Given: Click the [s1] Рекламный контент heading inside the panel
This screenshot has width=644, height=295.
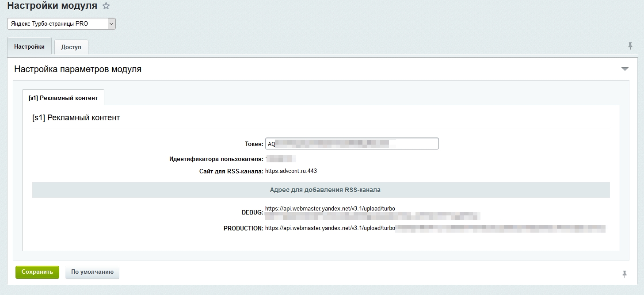Looking at the screenshot, I should [76, 118].
